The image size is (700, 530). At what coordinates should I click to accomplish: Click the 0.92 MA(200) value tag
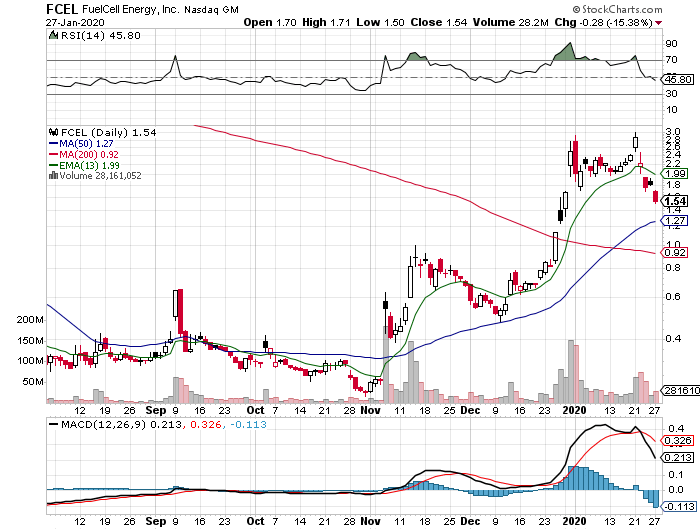[675, 253]
